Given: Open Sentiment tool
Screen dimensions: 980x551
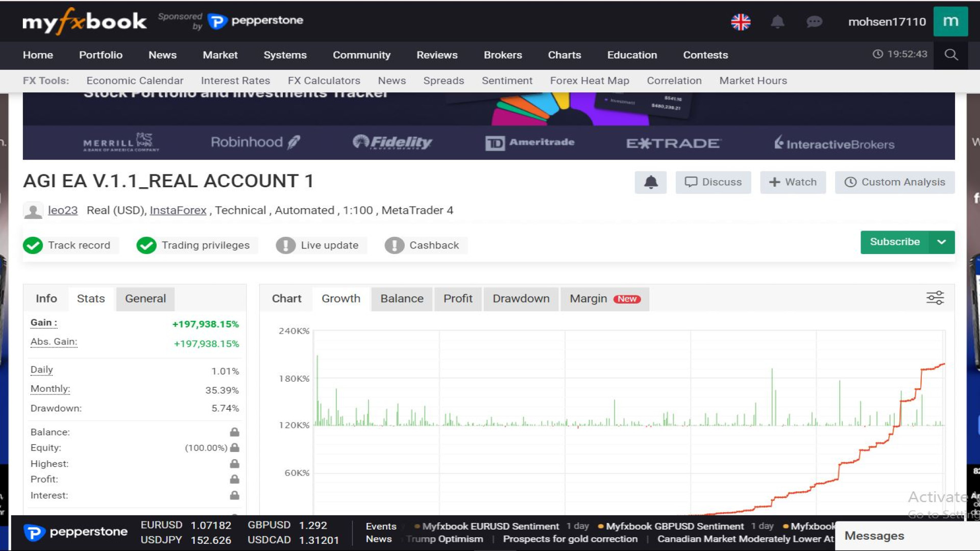Looking at the screenshot, I should (x=507, y=81).
